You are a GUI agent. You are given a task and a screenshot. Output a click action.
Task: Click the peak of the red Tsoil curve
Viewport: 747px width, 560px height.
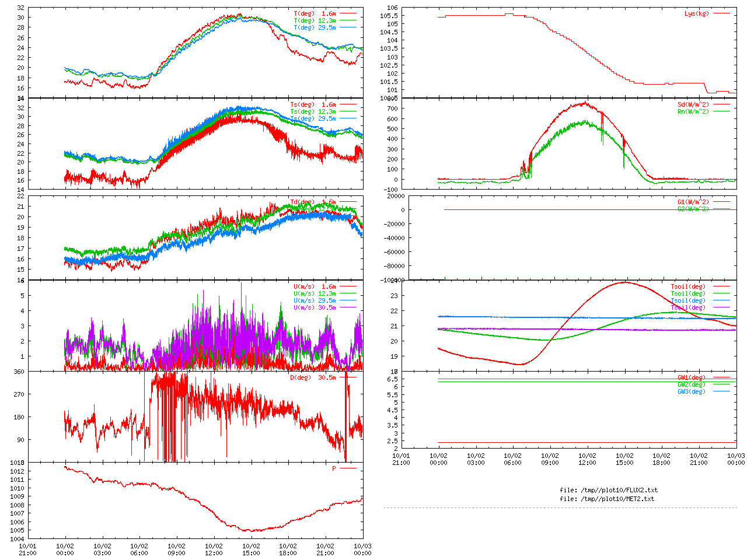coord(624,282)
